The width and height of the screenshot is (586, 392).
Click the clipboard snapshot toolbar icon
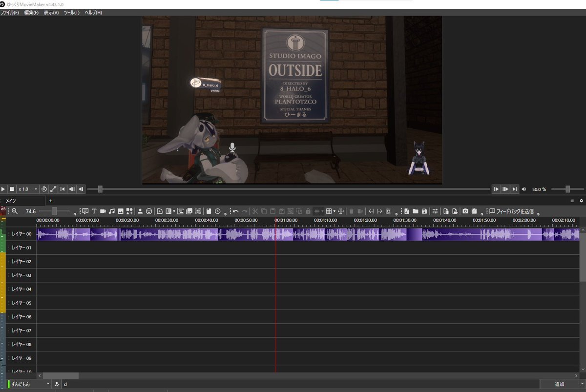pyautogui.click(x=474, y=211)
